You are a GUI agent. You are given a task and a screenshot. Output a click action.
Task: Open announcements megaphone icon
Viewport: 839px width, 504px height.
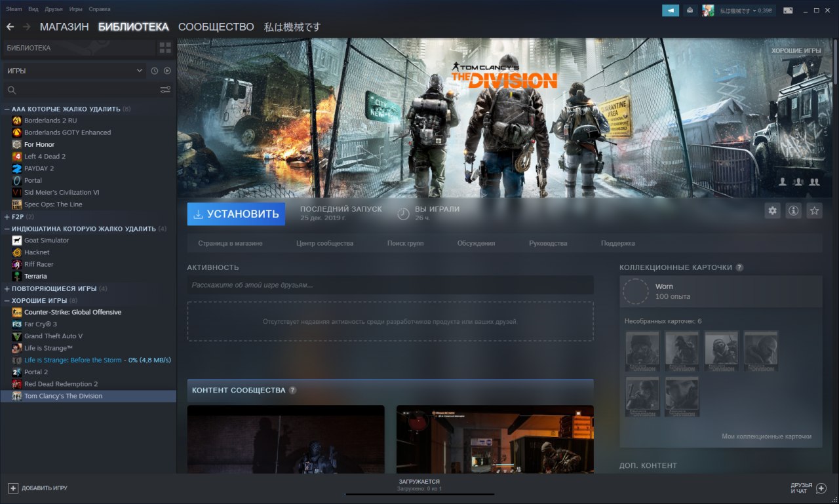pyautogui.click(x=671, y=10)
